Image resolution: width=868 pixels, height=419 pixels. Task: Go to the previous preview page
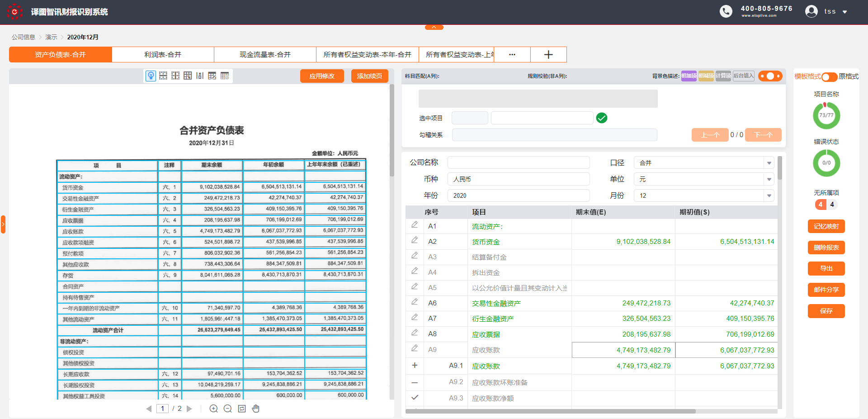point(149,409)
